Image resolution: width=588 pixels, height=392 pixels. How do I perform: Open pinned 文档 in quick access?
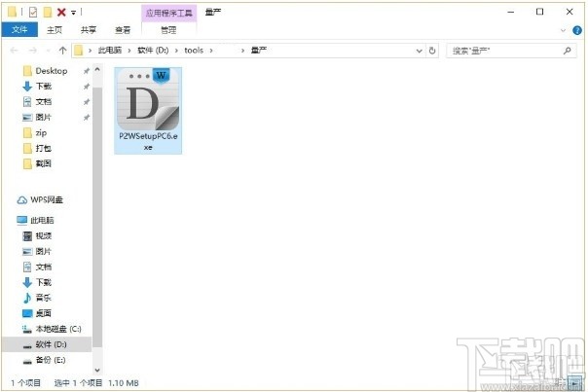tap(44, 101)
